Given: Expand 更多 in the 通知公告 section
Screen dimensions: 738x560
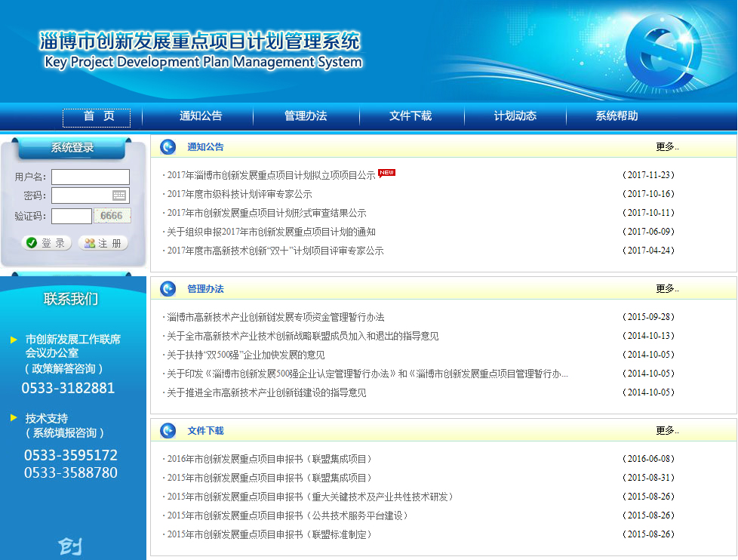Looking at the screenshot, I should [667, 147].
